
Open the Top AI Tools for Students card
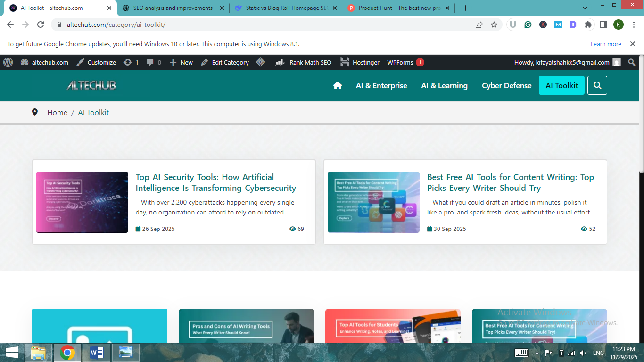point(393,326)
